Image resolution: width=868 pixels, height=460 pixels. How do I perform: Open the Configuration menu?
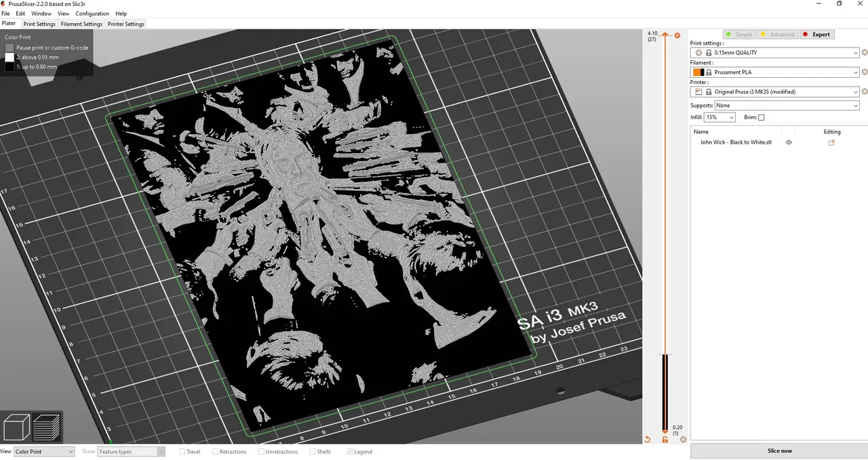92,14
